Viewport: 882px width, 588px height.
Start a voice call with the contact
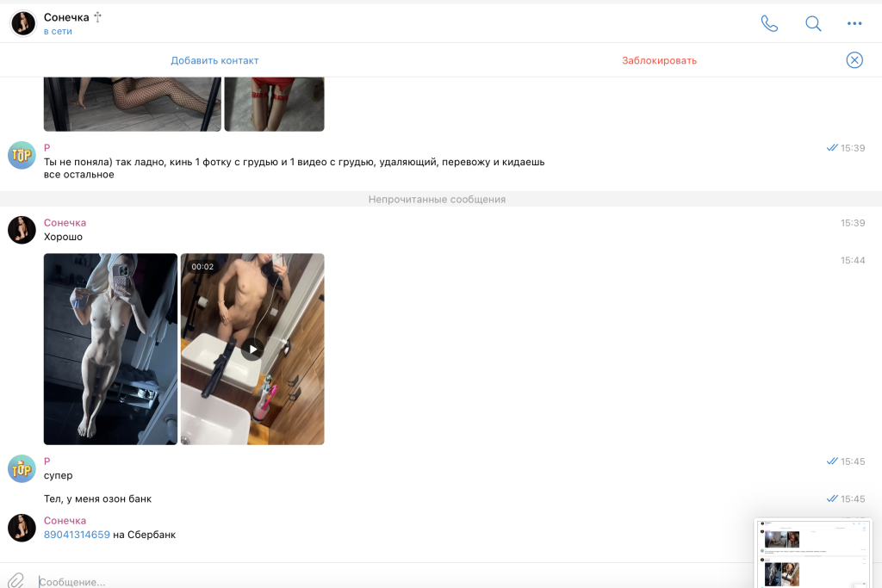769,23
